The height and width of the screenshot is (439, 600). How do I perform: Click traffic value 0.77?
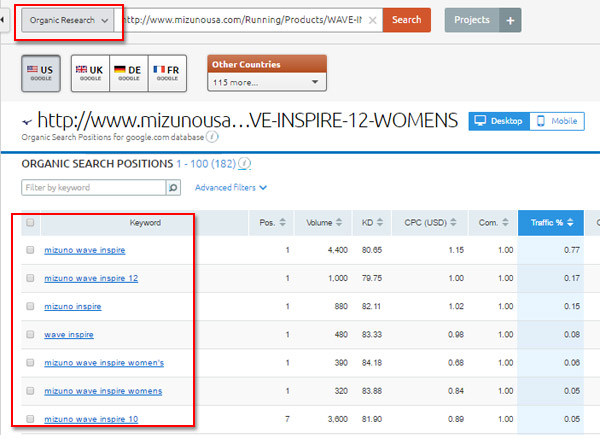click(x=572, y=250)
